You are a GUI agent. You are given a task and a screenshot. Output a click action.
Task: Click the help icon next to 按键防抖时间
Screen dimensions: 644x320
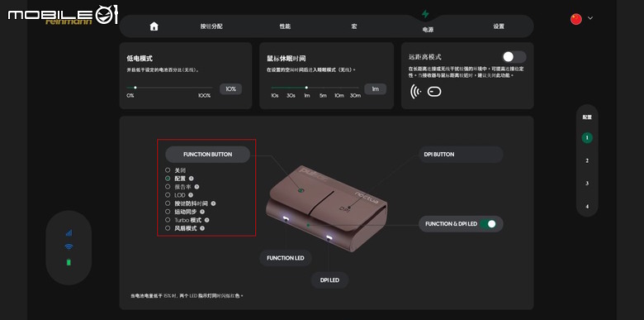[213, 203]
